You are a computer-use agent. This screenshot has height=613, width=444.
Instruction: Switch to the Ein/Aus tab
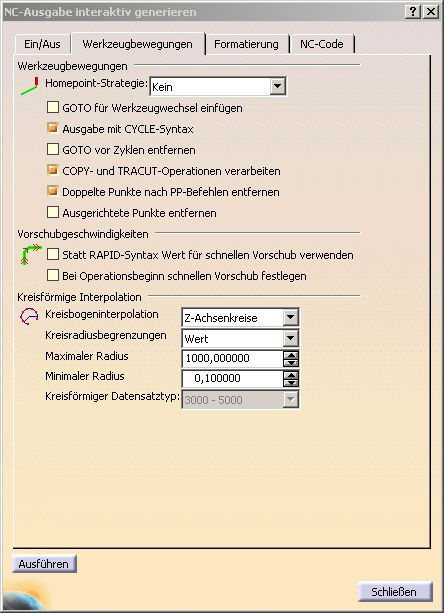(x=42, y=44)
